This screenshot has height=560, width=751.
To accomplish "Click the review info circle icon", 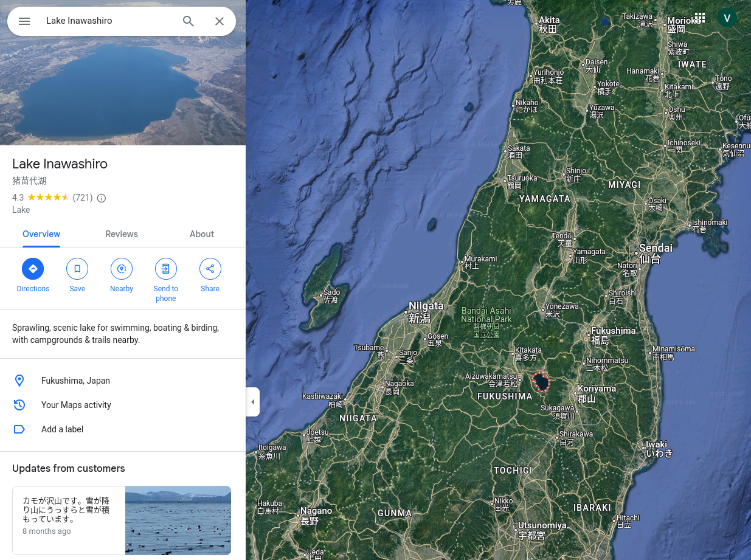I will coord(102,198).
